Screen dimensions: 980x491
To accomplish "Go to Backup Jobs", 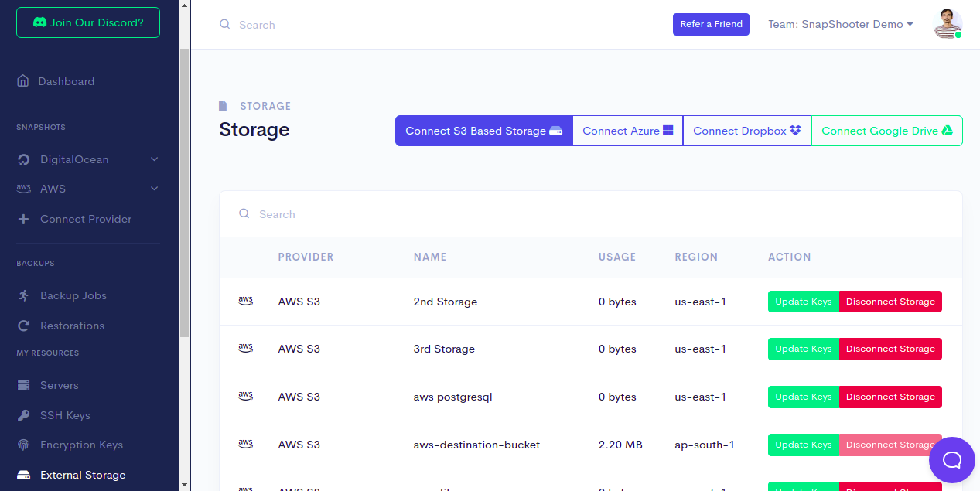I will [x=73, y=295].
